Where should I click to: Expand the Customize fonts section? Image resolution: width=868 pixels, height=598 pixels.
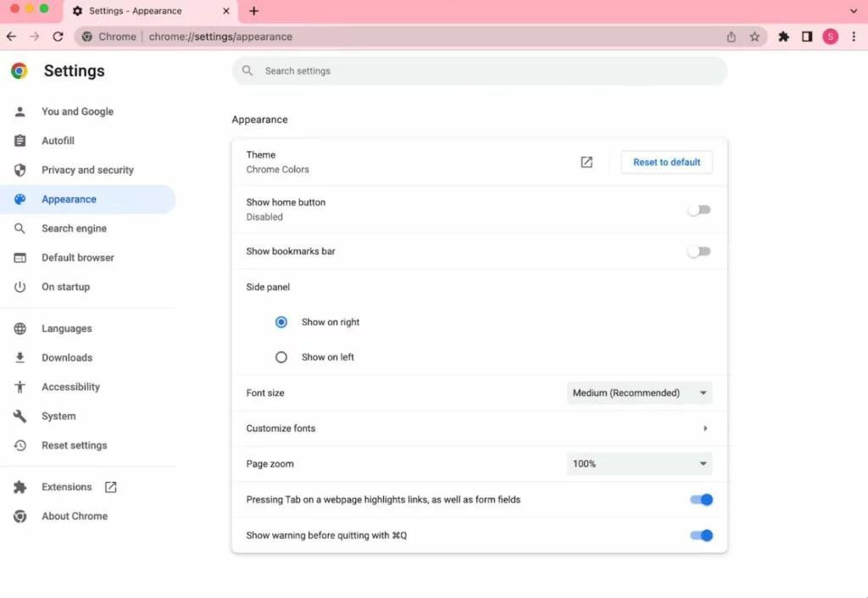pyautogui.click(x=705, y=428)
